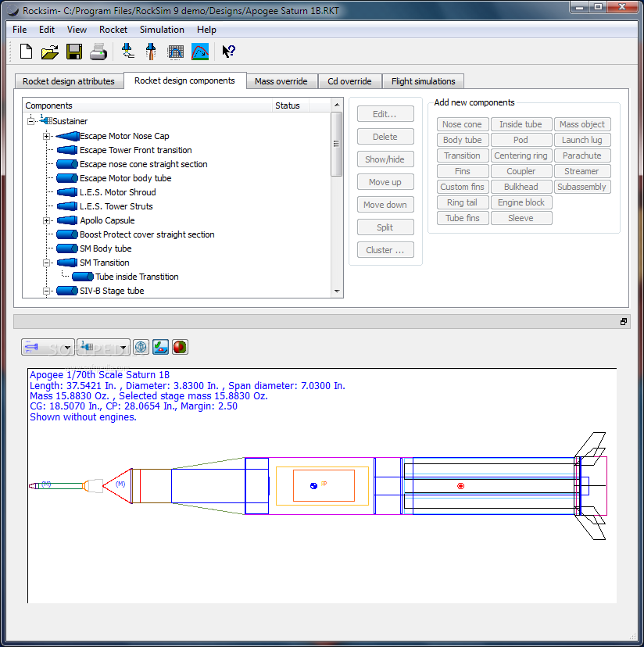This screenshot has height=647, width=644.
Task: Click the component list scrollbar thumb
Action: 337,144
